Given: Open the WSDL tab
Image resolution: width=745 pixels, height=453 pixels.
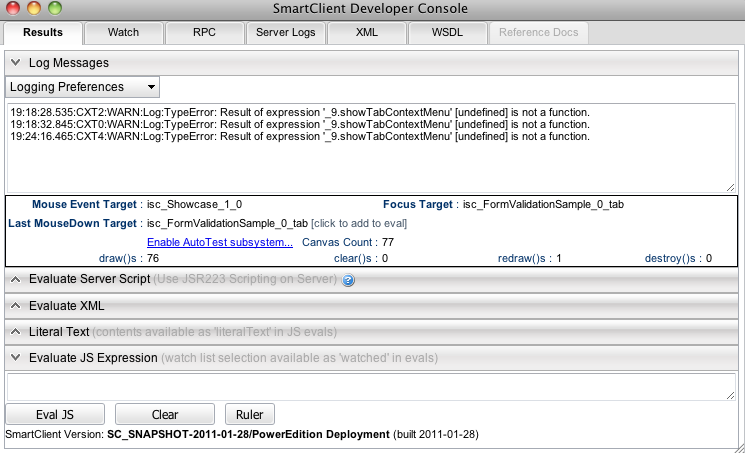Looking at the screenshot, I should [447, 32].
